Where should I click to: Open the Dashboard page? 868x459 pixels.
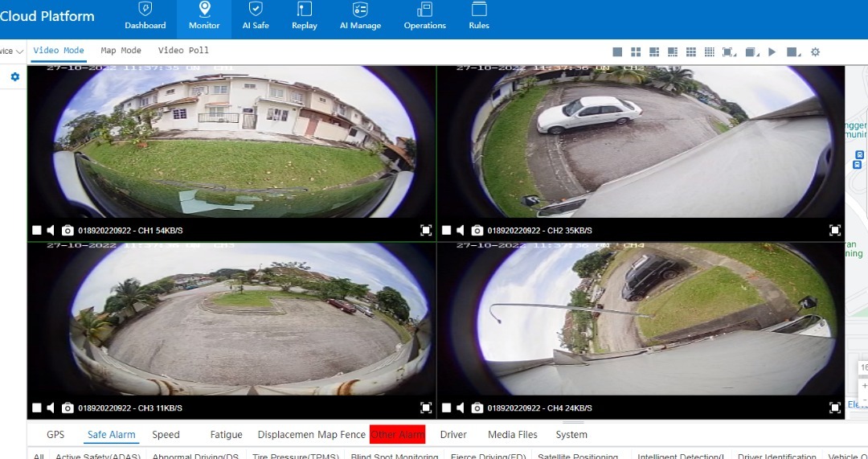(x=145, y=18)
